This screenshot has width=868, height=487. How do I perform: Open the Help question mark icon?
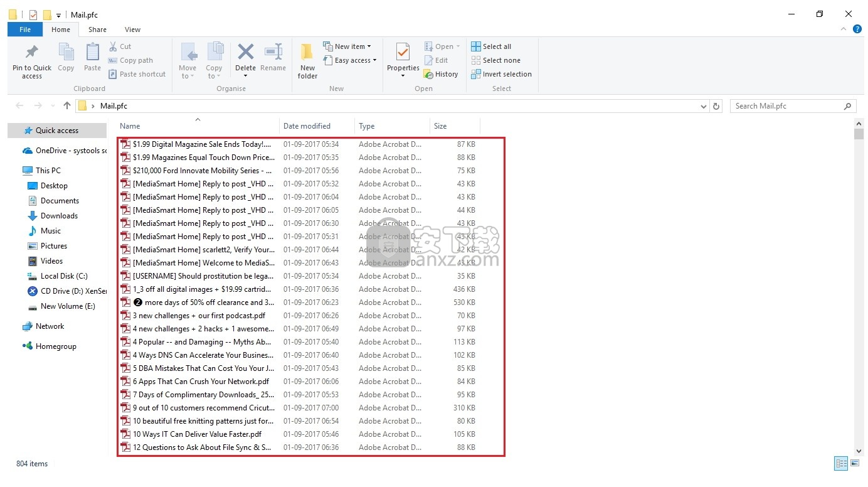coord(857,29)
